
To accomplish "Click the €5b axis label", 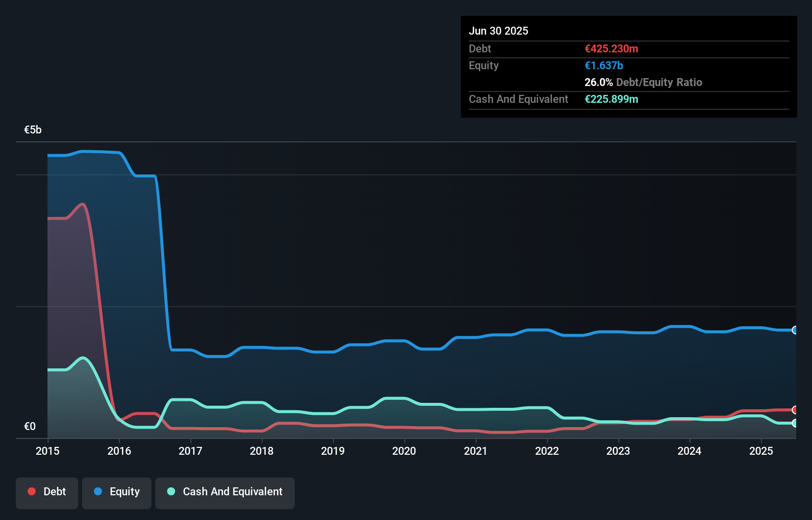I will pos(33,130).
